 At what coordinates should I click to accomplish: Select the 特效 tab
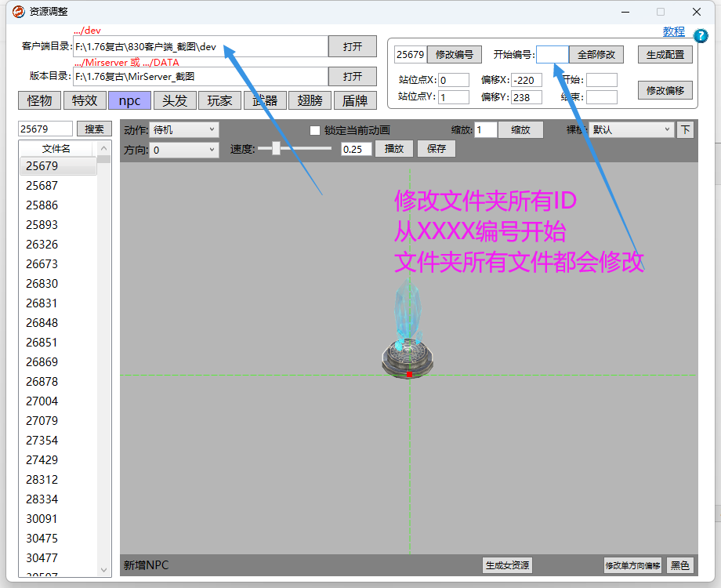tap(85, 100)
